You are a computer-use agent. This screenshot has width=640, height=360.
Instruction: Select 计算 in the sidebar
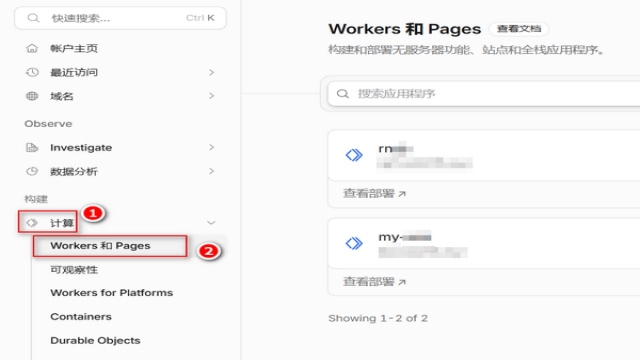[x=62, y=222]
